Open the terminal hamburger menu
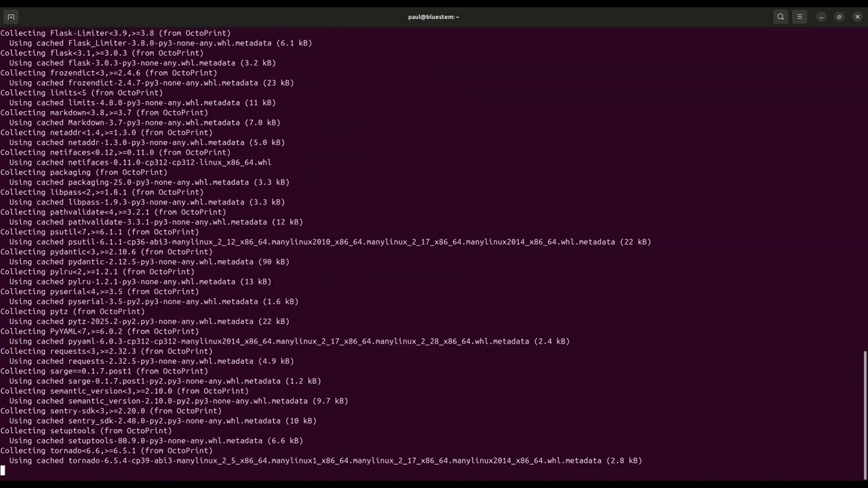The width and height of the screenshot is (868, 488). [800, 17]
